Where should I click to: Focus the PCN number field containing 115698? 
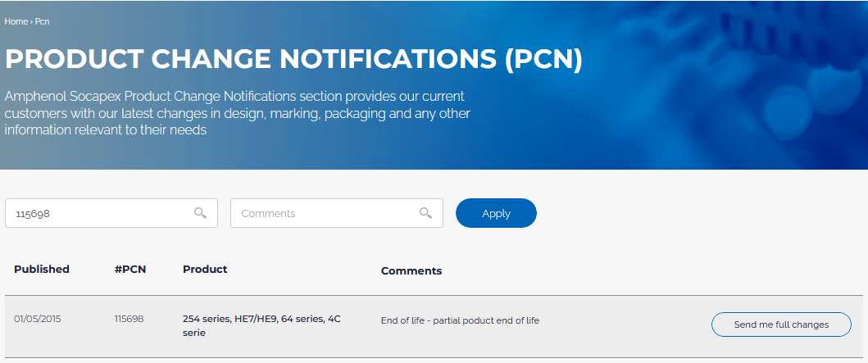[111, 213]
